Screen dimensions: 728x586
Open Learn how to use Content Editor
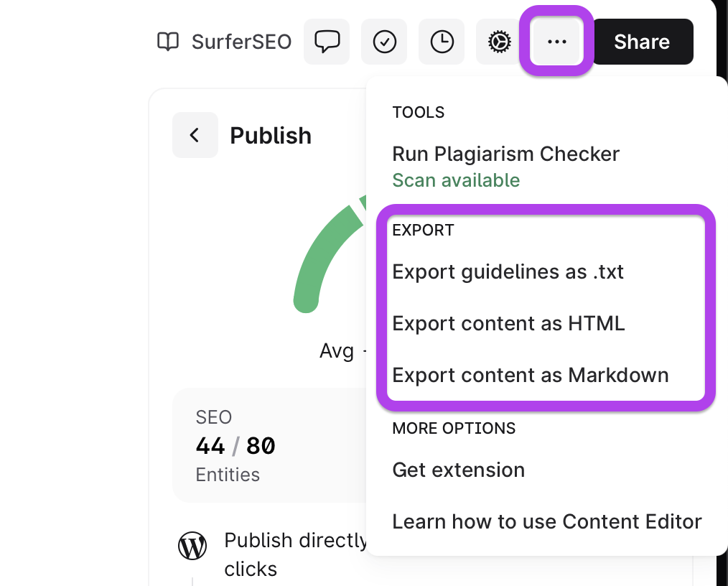point(546,522)
